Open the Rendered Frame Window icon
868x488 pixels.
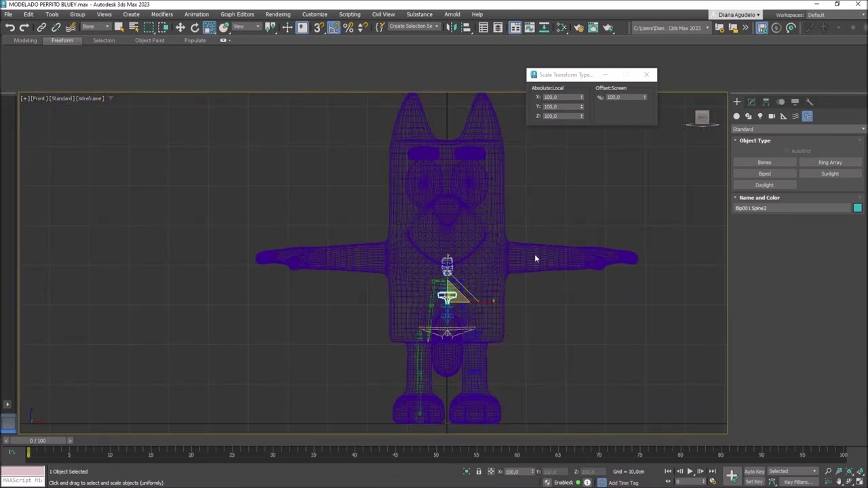click(593, 27)
